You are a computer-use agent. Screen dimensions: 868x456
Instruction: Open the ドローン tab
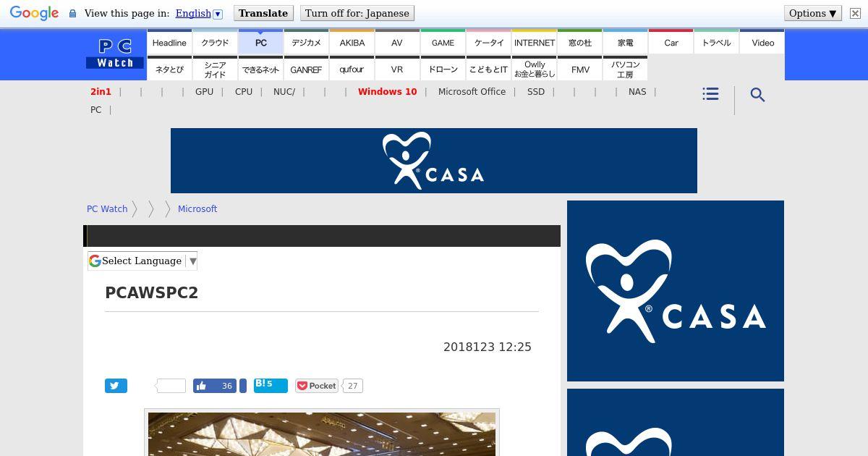443,69
